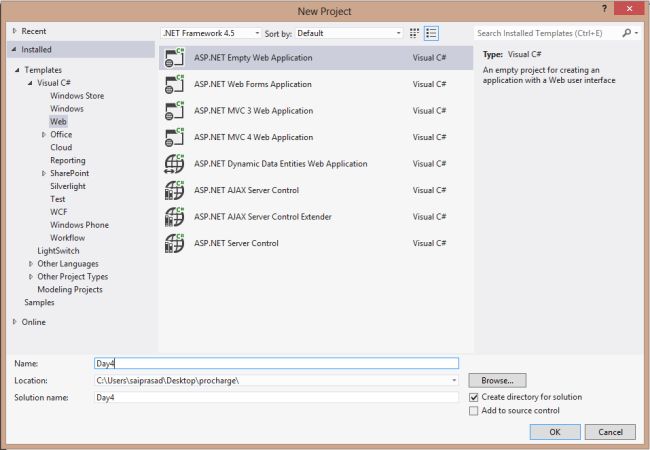Click the ASP.NET AJAX Server Control icon

click(x=174, y=190)
